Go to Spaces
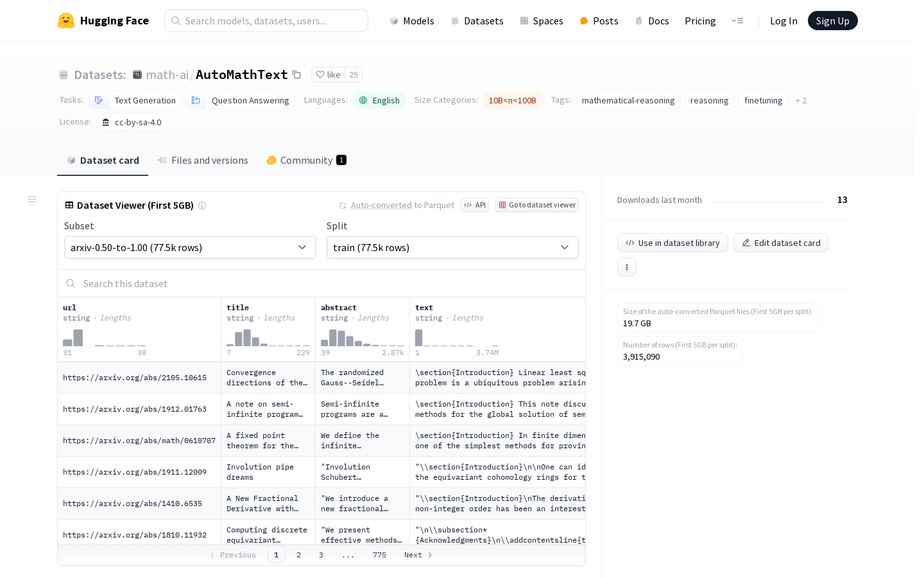924x578 pixels. point(541,21)
